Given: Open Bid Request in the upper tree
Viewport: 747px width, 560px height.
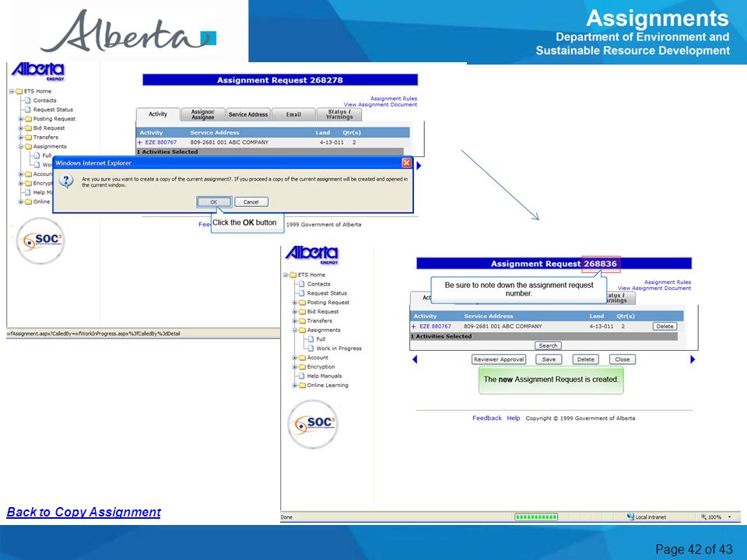Looking at the screenshot, I should 48,128.
